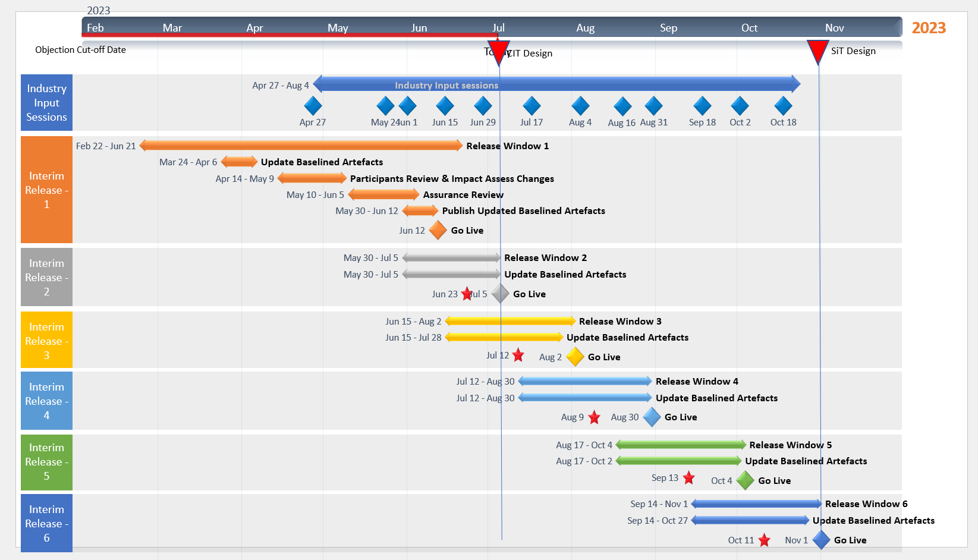Screen dimensions: 978x560
Task: Click the Interim Release - 1 swimlane header
Action: [x=46, y=190]
